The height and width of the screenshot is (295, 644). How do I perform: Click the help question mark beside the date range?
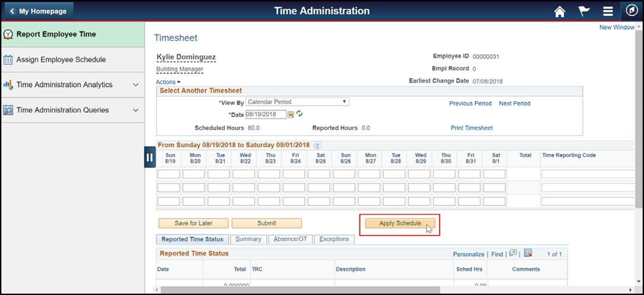tap(317, 145)
